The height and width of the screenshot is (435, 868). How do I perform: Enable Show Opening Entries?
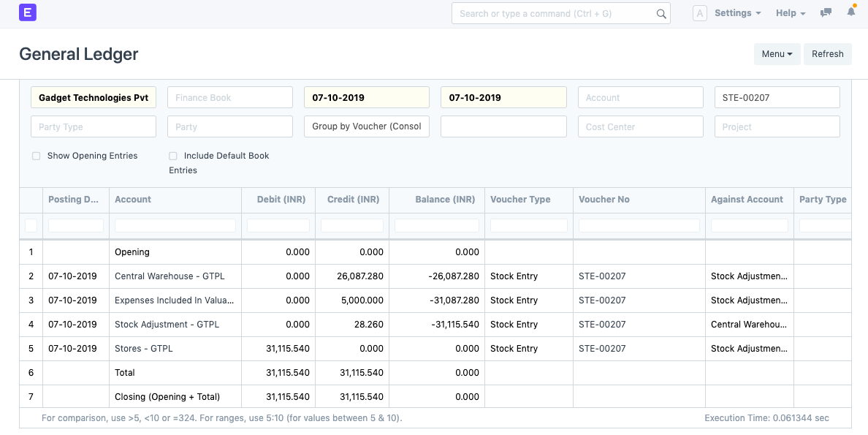tap(36, 156)
